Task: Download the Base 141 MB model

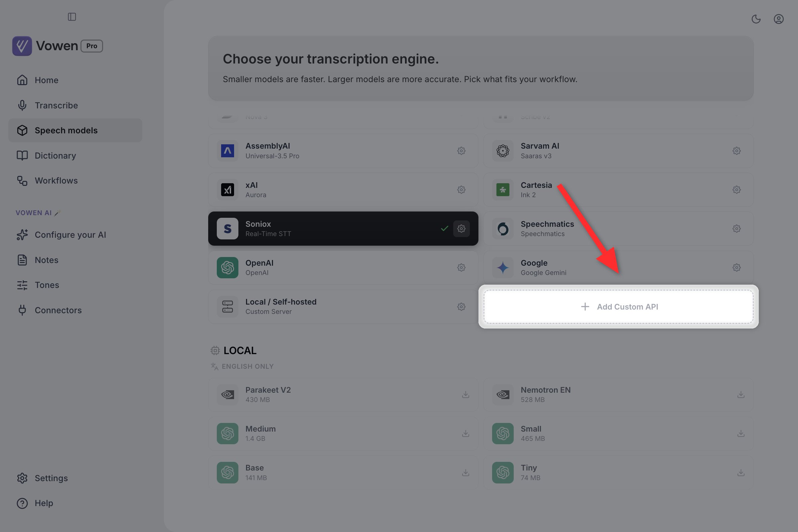Action: [x=465, y=472]
